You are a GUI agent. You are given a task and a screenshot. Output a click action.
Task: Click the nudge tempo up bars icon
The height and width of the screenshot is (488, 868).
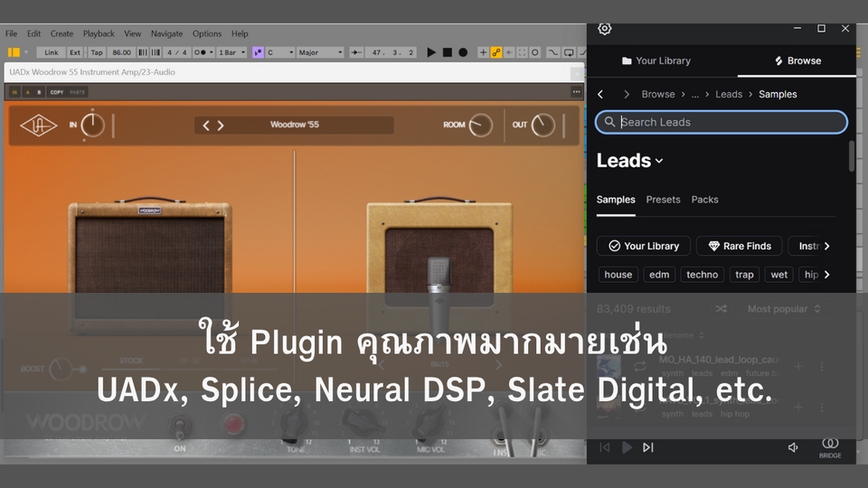(x=156, y=52)
